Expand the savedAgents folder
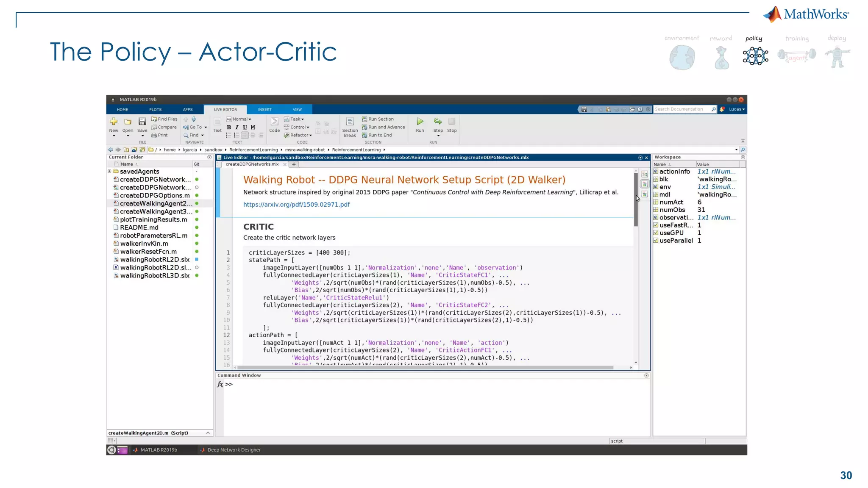This screenshot has height=488, width=868. [109, 171]
